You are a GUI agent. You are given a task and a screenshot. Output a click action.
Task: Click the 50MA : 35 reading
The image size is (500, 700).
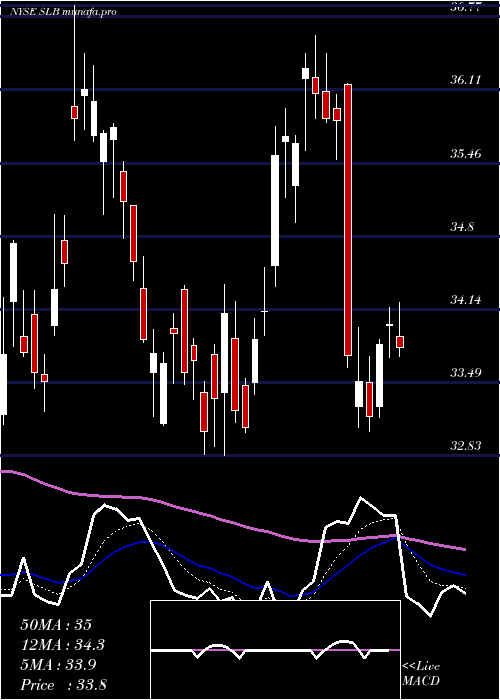[56, 625]
